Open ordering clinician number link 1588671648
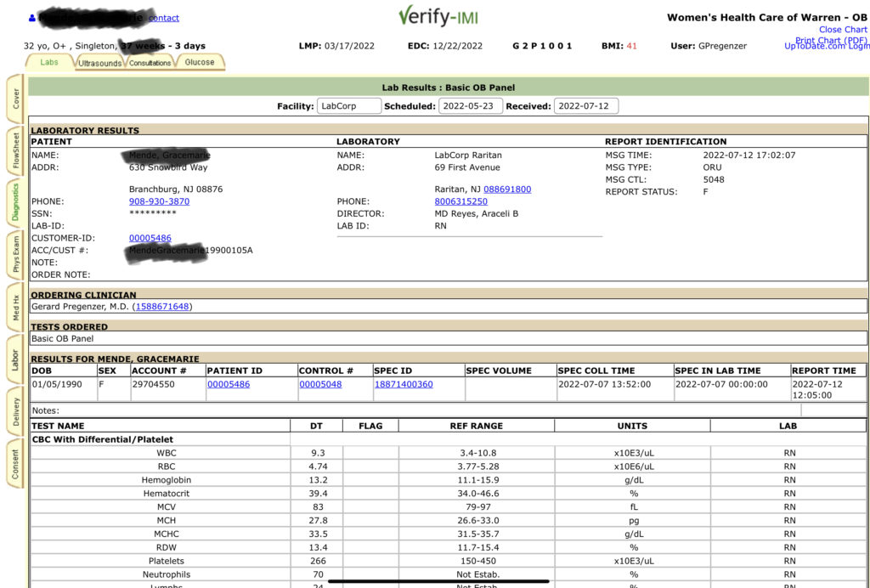This screenshot has width=870, height=588. (162, 306)
